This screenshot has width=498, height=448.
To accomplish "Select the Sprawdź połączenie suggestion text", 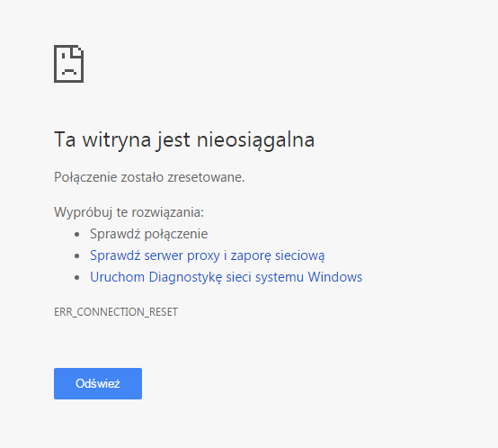I will click(148, 234).
